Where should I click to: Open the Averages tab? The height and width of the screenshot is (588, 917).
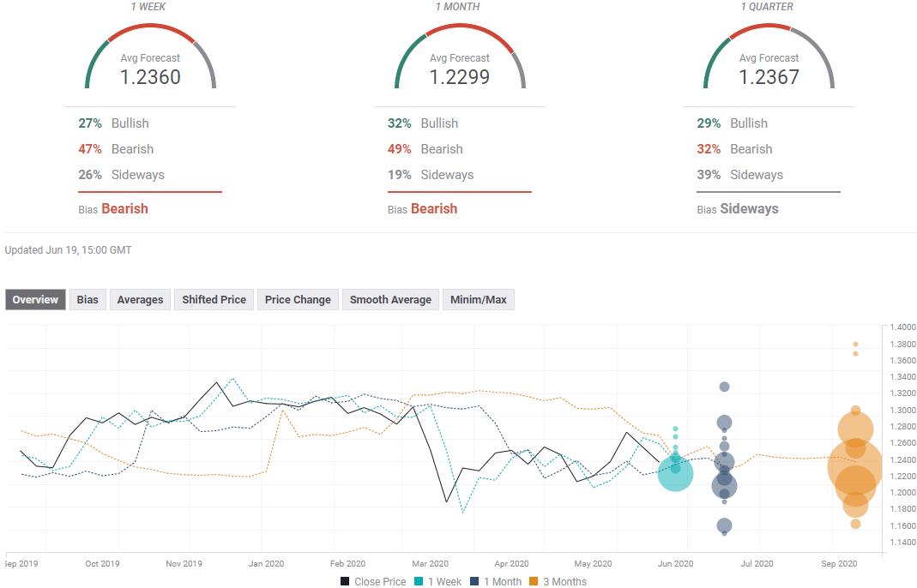tap(141, 300)
